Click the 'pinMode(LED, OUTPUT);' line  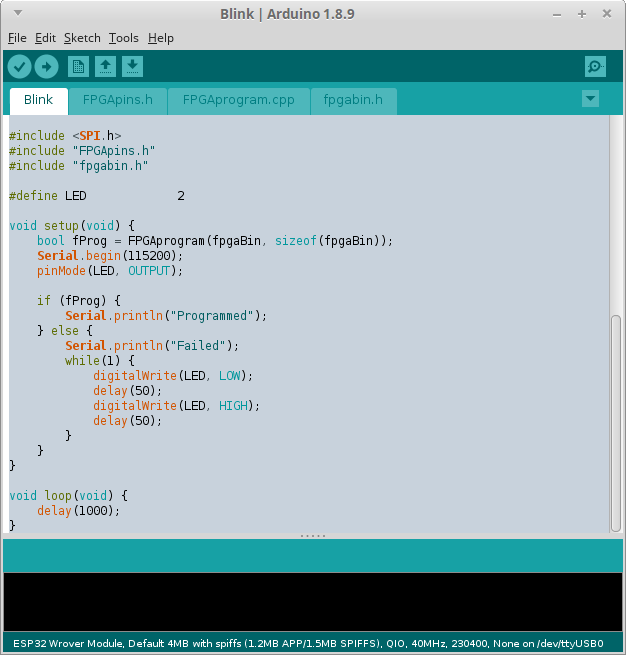pyautogui.click(x=110, y=271)
